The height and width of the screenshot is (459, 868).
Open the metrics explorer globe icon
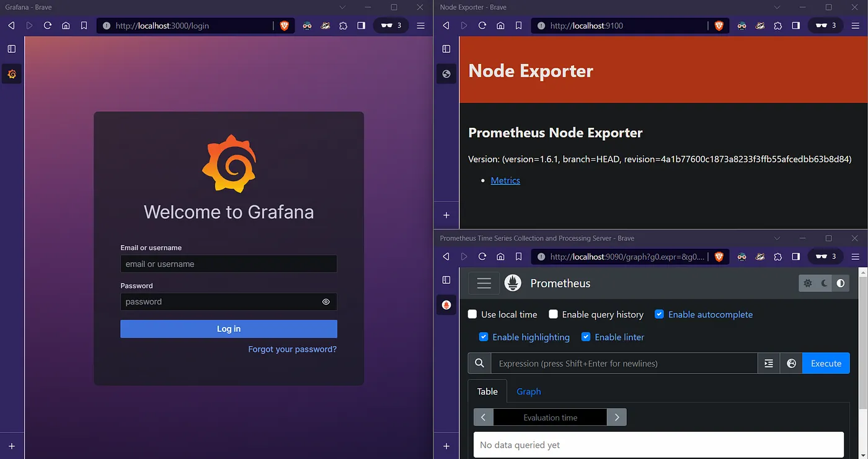click(791, 363)
